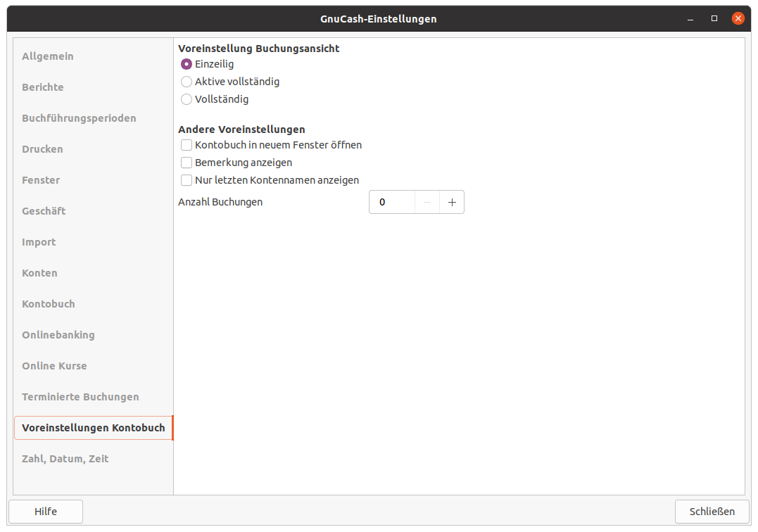
Task: Check Nur letzten Kontennamen anzeigen
Action: 187,180
